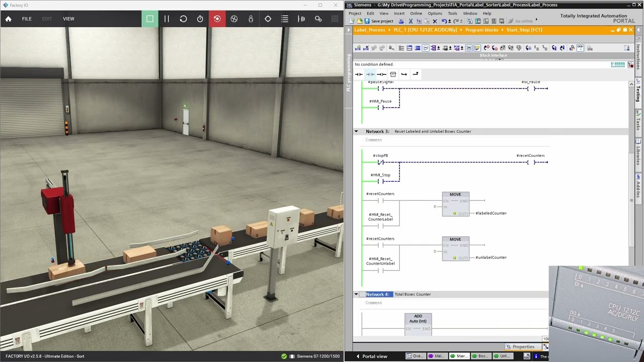The image size is (644, 362).
Task: Click PLC_1 [CPU 1212C AC/DC/Rly] breadcrumb
Action: (x=425, y=30)
